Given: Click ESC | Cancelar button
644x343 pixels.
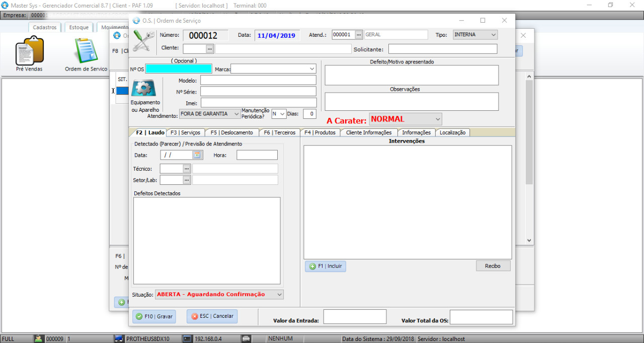Looking at the screenshot, I should (x=212, y=316).
